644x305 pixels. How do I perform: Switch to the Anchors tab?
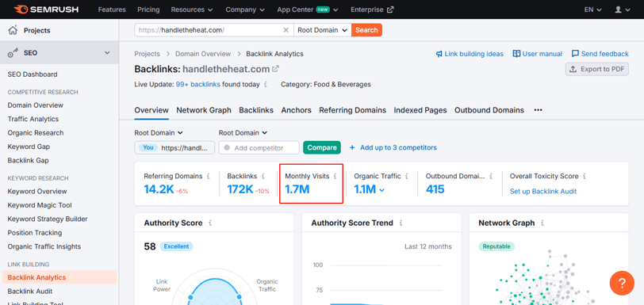click(x=296, y=110)
